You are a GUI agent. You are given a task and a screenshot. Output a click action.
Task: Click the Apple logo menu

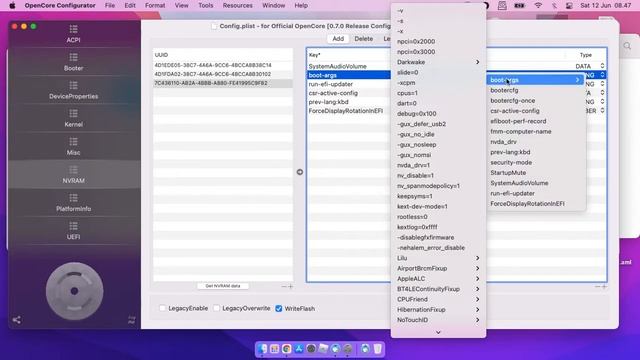pyautogui.click(x=12, y=5)
